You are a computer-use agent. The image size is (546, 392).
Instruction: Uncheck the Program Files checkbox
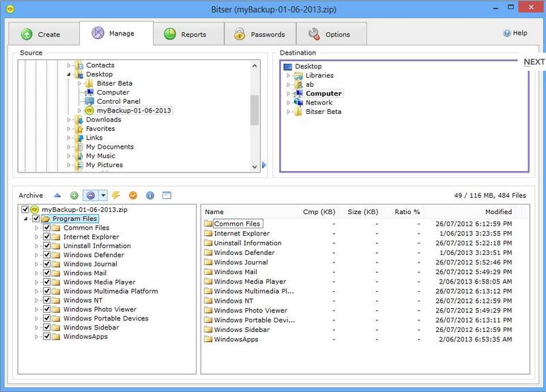[x=36, y=218]
